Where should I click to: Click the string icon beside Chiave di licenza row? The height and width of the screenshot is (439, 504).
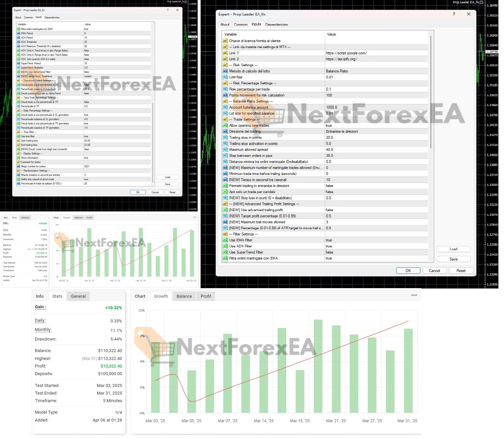[225, 41]
